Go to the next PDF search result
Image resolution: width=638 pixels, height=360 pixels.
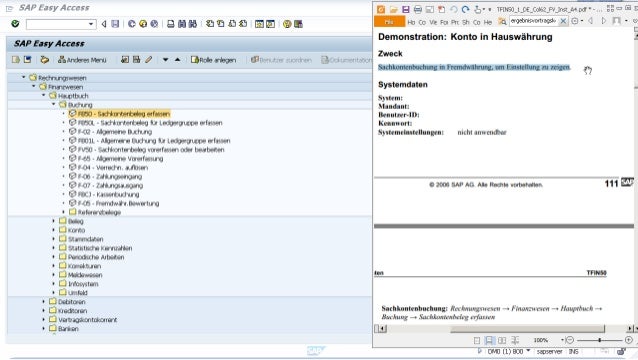point(604,21)
